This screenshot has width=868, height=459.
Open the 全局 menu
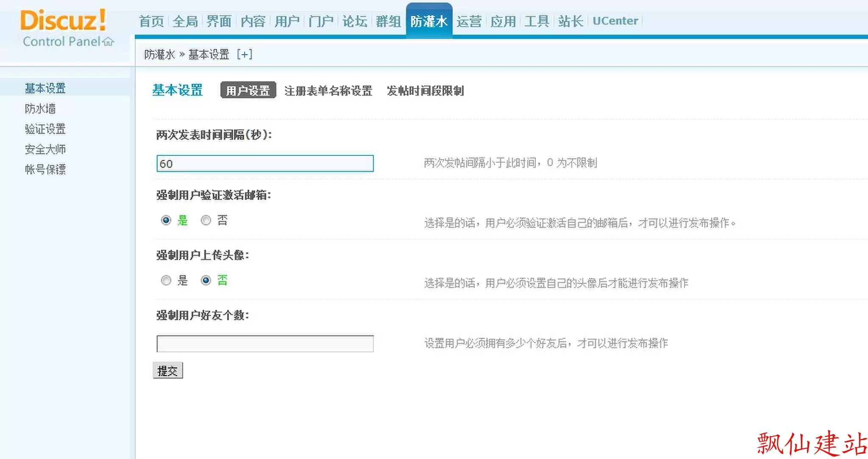click(185, 21)
